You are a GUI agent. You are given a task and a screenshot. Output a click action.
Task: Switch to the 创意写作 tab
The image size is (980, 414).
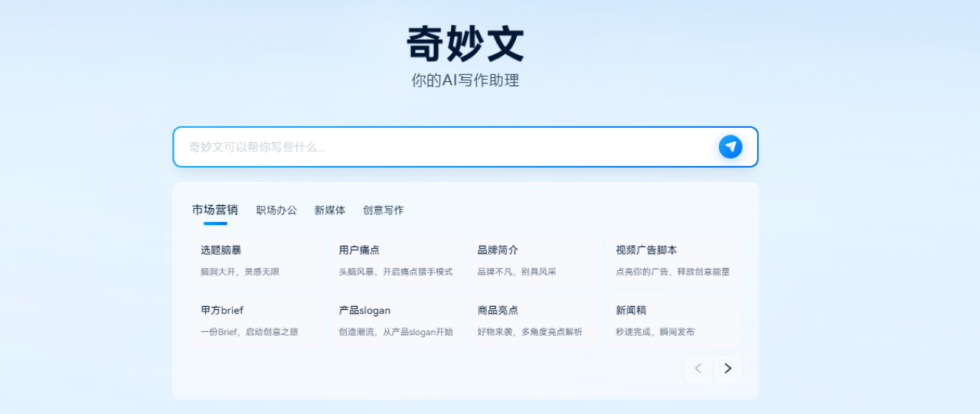click(x=384, y=210)
